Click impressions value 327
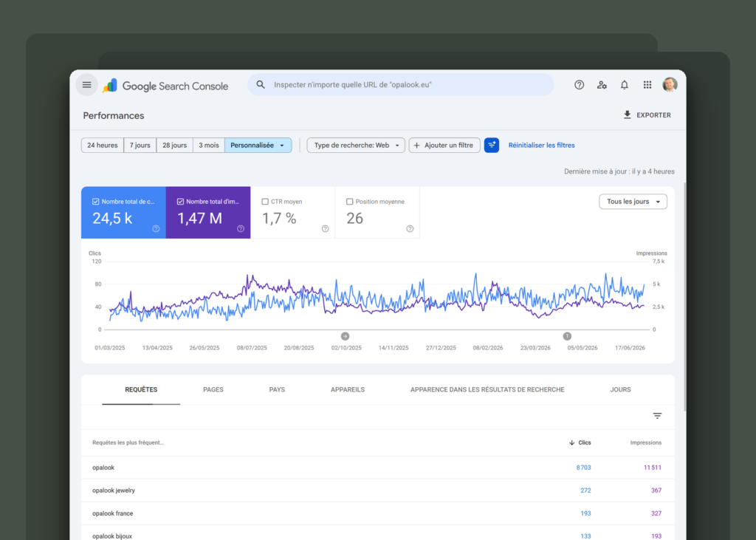This screenshot has height=540, width=756. [x=656, y=513]
